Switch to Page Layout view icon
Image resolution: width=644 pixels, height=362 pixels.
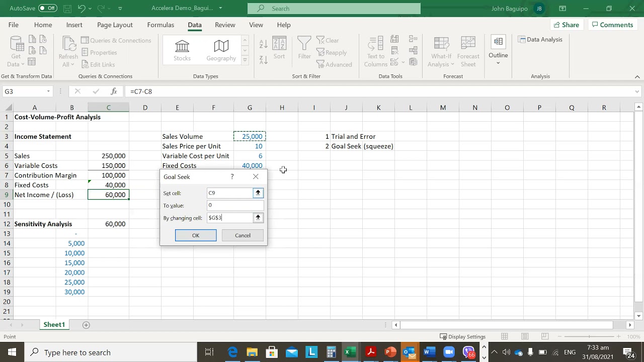pyautogui.click(x=525, y=336)
